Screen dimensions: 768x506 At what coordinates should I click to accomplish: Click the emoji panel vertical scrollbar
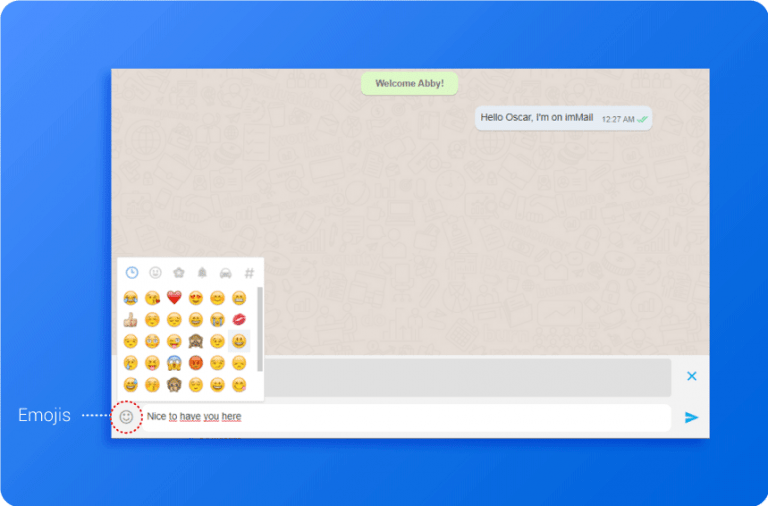pos(260,329)
